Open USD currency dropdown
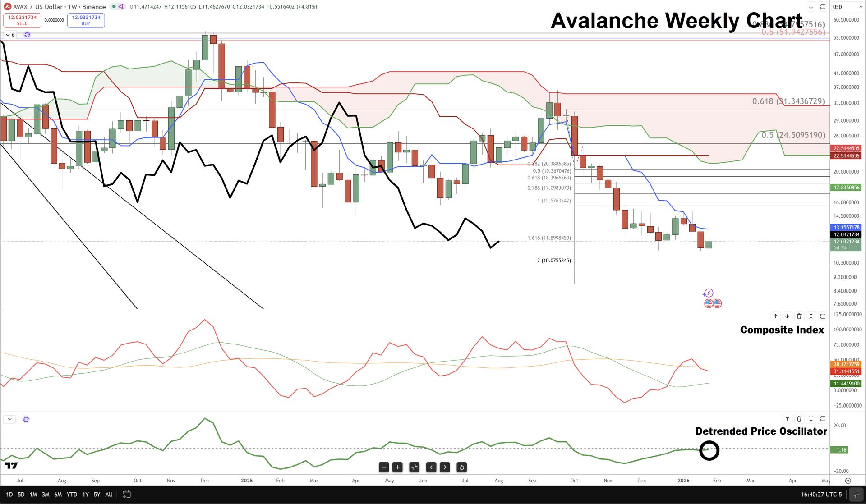Screen dimensions: 866x504 [847, 7]
